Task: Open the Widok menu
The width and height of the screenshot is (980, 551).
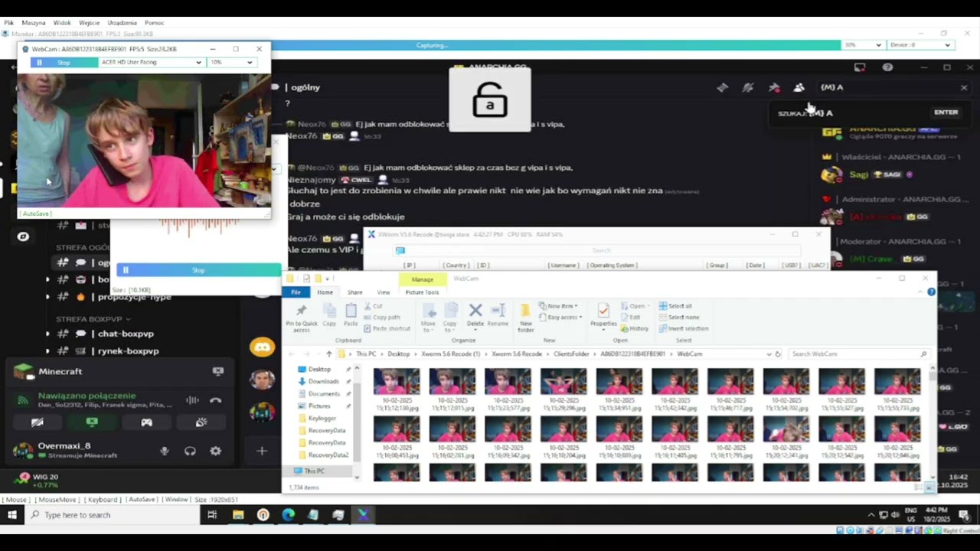Action: click(62, 23)
